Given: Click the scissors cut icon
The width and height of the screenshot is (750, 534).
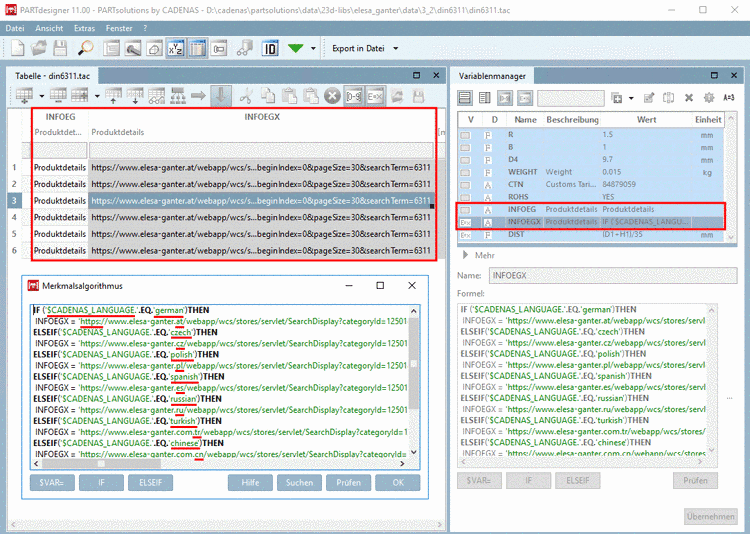Looking at the screenshot, I should (x=246, y=96).
